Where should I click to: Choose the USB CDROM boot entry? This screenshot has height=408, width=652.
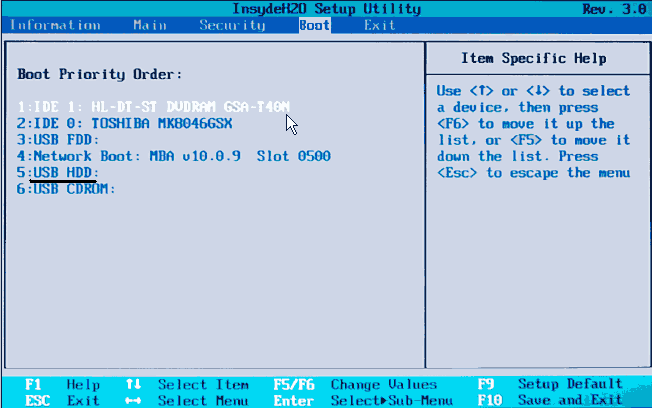pos(67,190)
